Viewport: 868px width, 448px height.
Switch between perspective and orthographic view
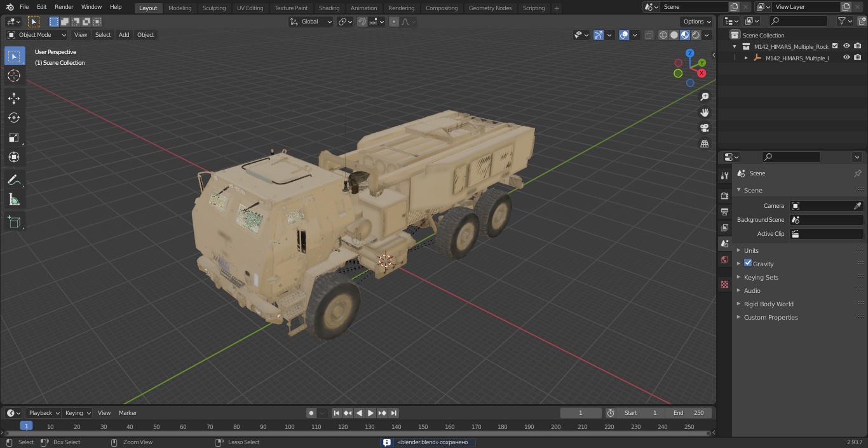(x=705, y=144)
